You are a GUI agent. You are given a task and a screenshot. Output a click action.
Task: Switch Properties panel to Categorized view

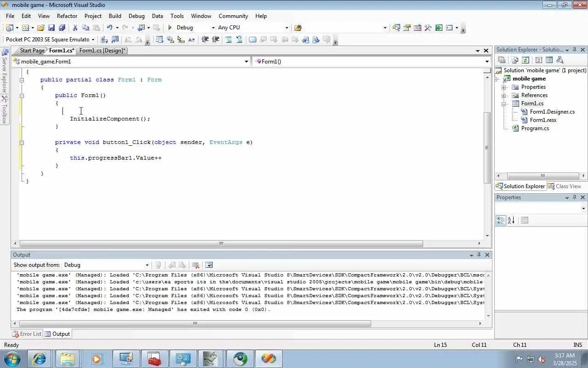[x=501, y=221]
